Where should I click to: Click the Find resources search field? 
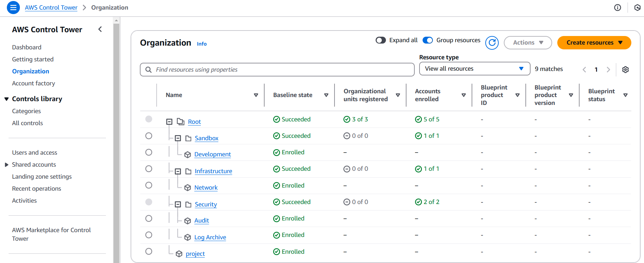click(277, 70)
